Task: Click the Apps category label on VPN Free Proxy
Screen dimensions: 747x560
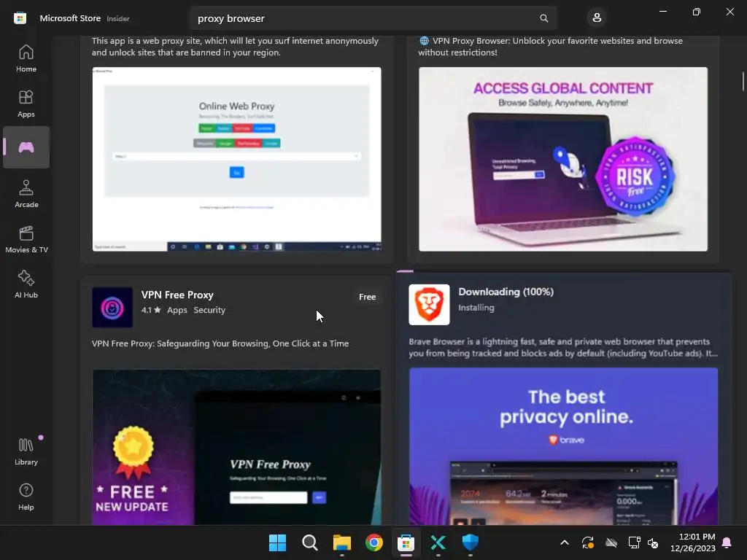Action: (177, 310)
